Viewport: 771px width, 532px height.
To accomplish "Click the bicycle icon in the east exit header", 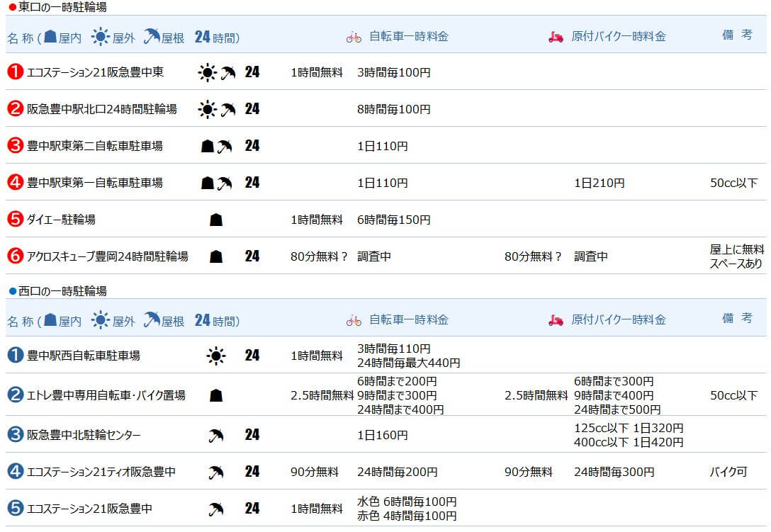I will (354, 37).
